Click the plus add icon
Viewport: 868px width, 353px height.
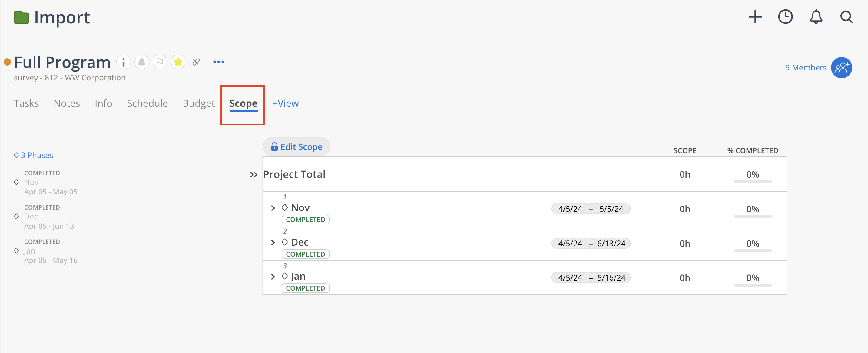tap(755, 17)
